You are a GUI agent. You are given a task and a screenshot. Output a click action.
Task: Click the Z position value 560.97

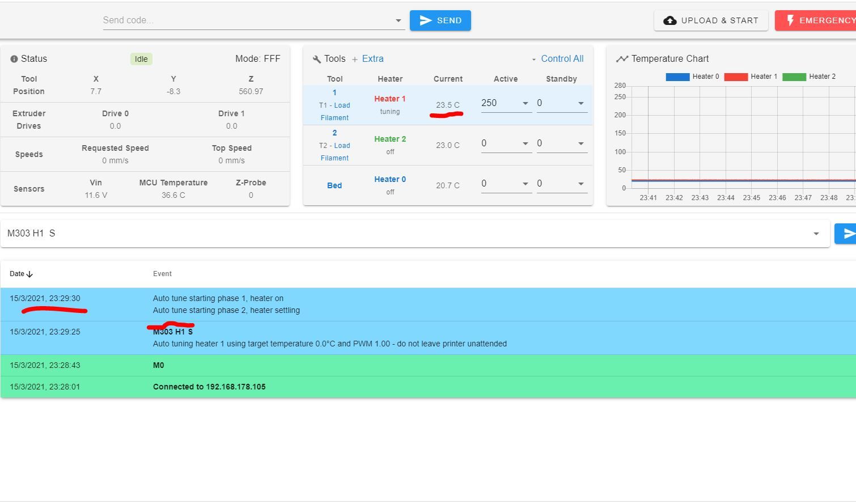(x=251, y=91)
